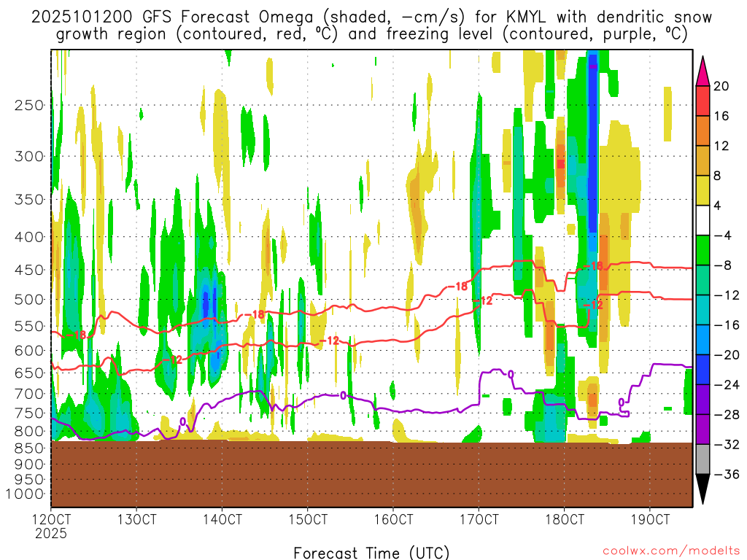Click the 600 pressure level label
This screenshot has width=747, height=560.
click(29, 351)
